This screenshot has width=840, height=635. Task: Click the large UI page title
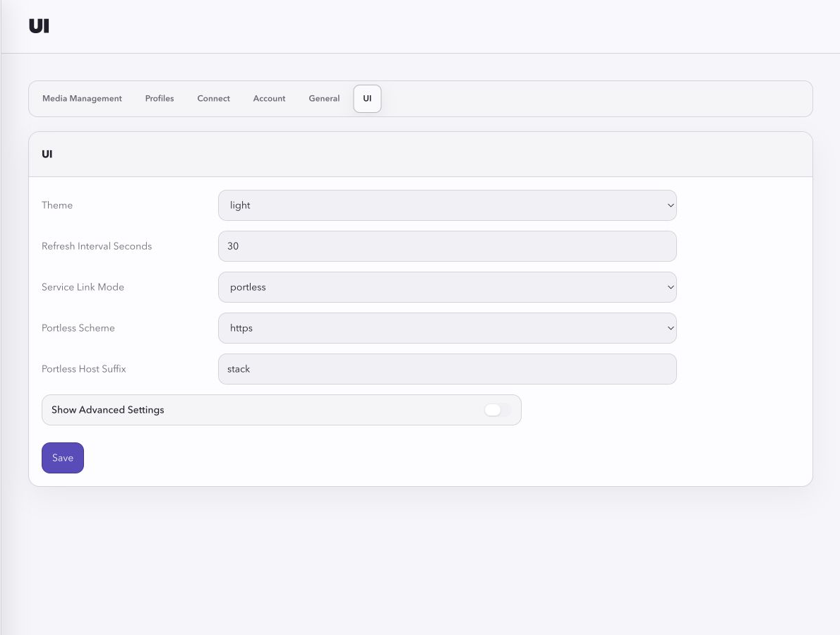(x=39, y=25)
